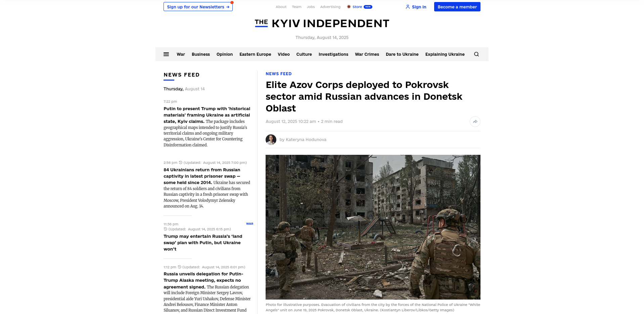Open the Opinion section
The image size is (644, 314).
(225, 54)
